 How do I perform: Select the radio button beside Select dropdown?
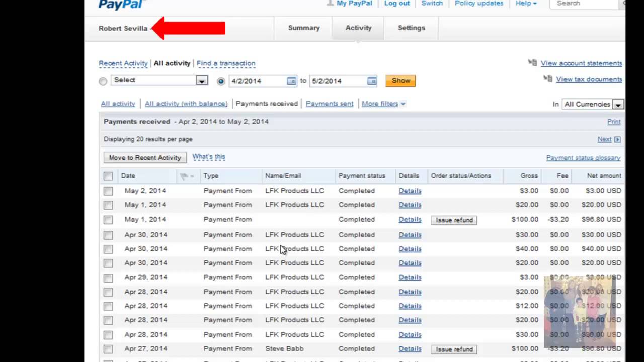pos(103,81)
